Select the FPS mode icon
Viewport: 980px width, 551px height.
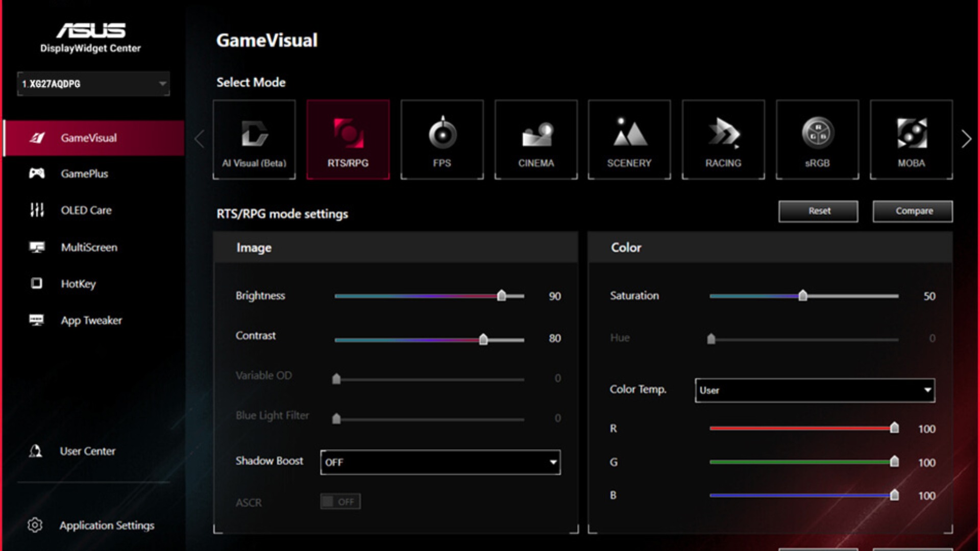[x=442, y=139]
